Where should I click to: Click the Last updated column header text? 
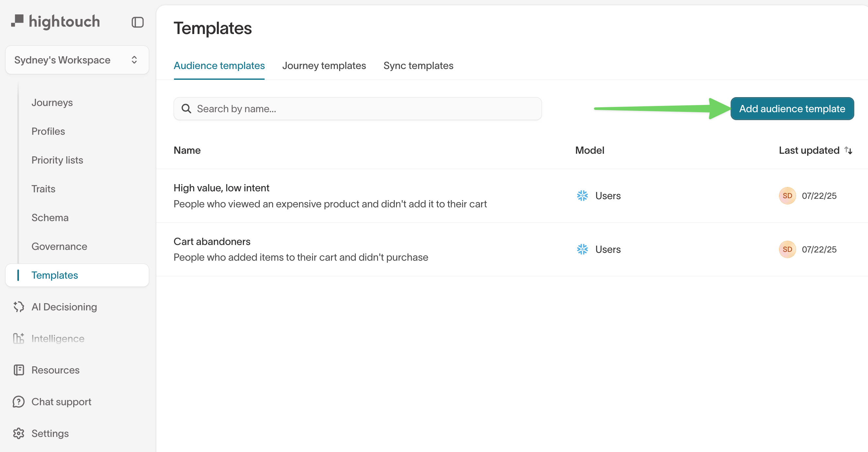(809, 150)
